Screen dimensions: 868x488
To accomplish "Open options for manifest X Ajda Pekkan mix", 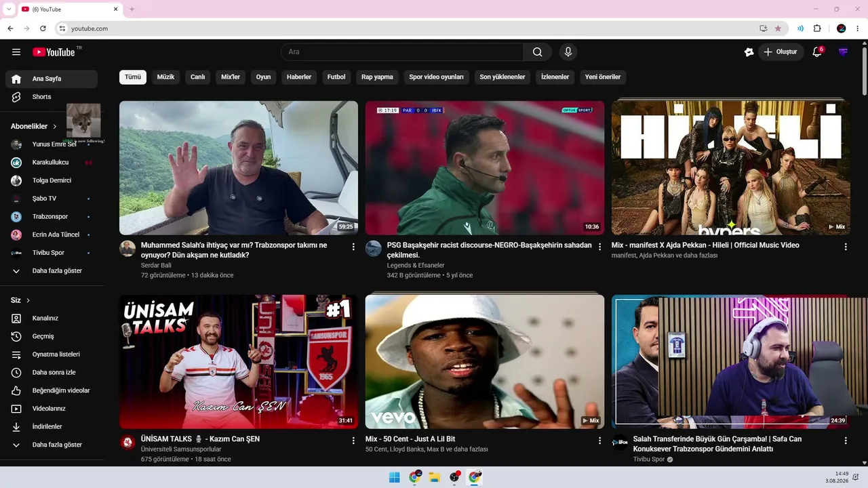I will (x=846, y=247).
